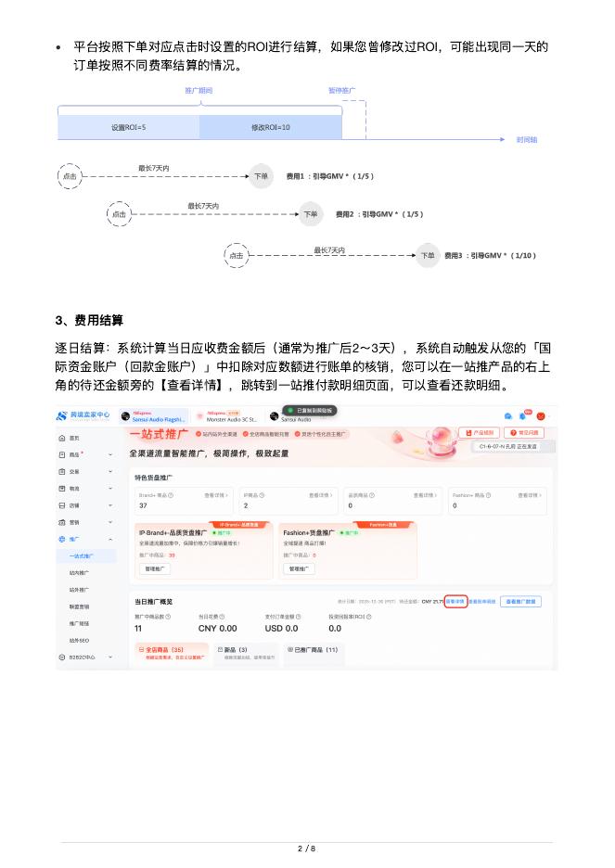
Task: Switch to Monster Audio 3C St store tab
Action: [x=227, y=416]
